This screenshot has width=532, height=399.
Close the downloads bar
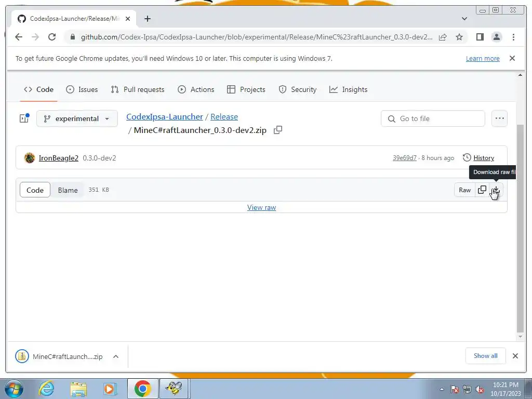(x=515, y=356)
